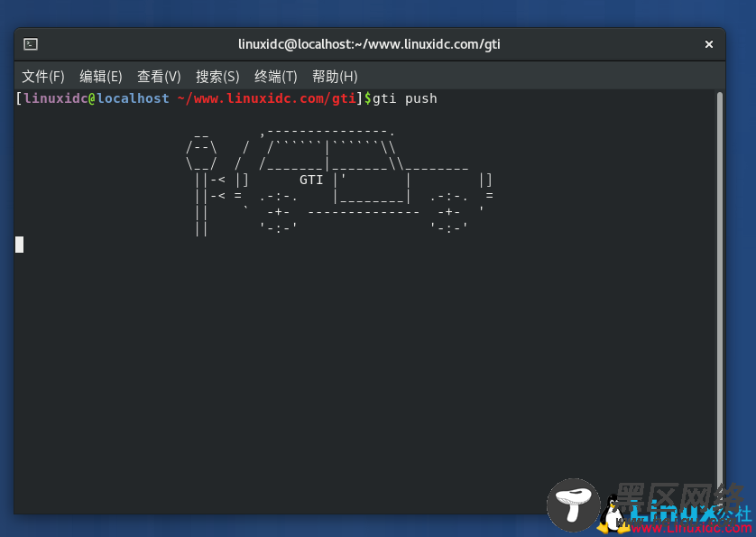Open the 搜索(S) menu
This screenshot has height=537, width=756.
tap(217, 76)
